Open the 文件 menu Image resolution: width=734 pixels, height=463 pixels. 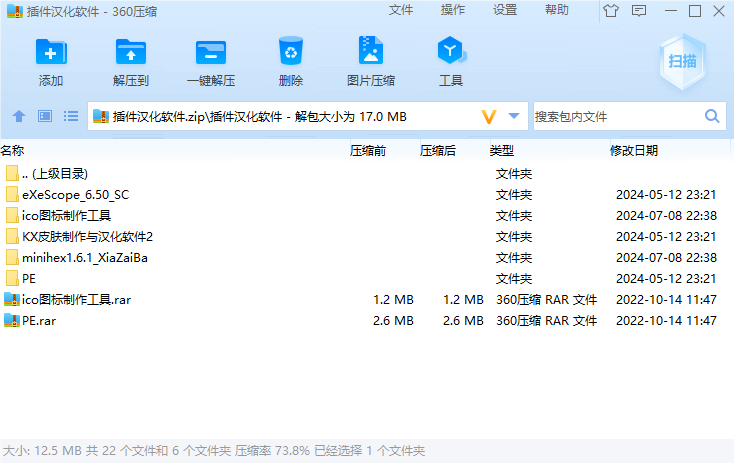(401, 10)
